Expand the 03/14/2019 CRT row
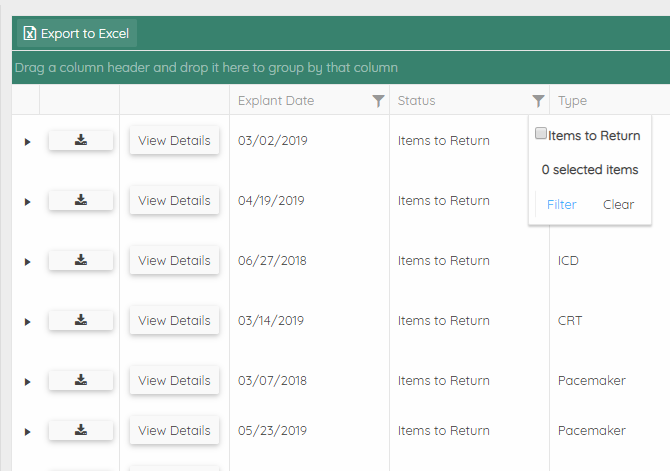This screenshot has height=471, width=670. [x=27, y=322]
